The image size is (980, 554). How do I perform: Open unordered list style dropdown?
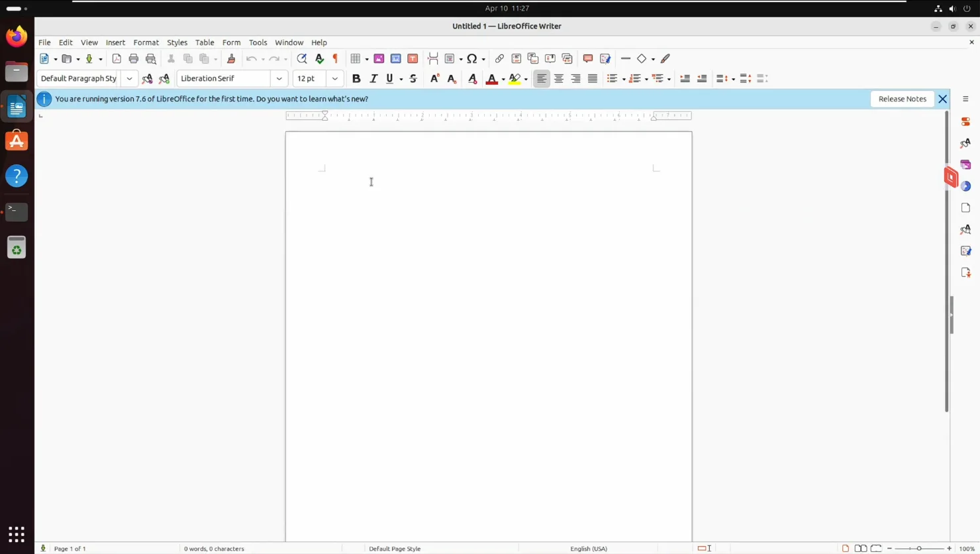624,80
